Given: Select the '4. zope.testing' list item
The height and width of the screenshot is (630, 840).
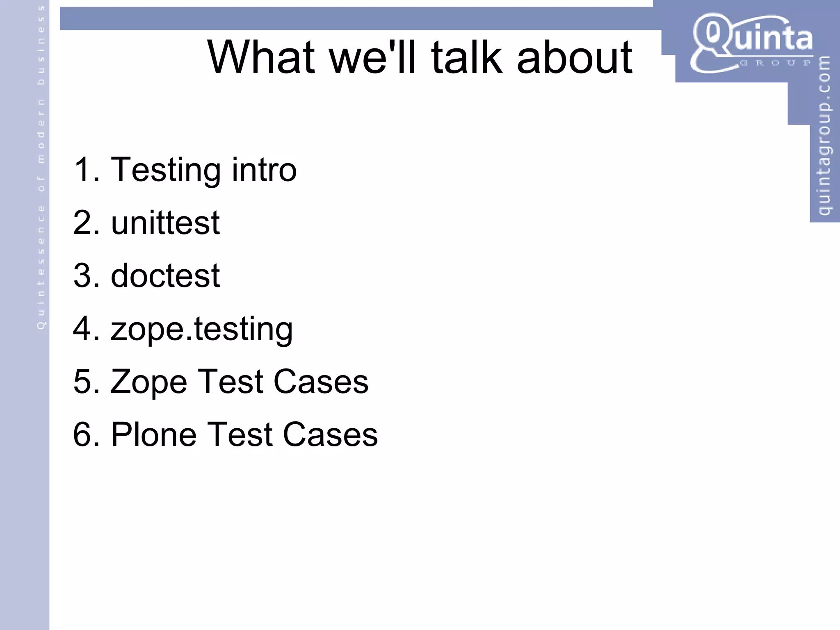Looking at the screenshot, I should tap(183, 329).
